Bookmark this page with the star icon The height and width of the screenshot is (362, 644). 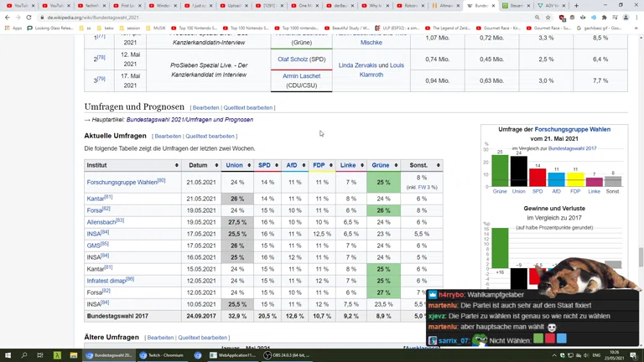point(548,17)
